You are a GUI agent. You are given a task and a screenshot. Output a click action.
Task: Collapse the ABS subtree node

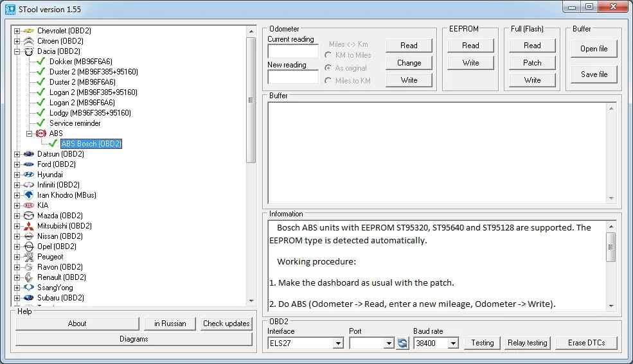(x=29, y=134)
